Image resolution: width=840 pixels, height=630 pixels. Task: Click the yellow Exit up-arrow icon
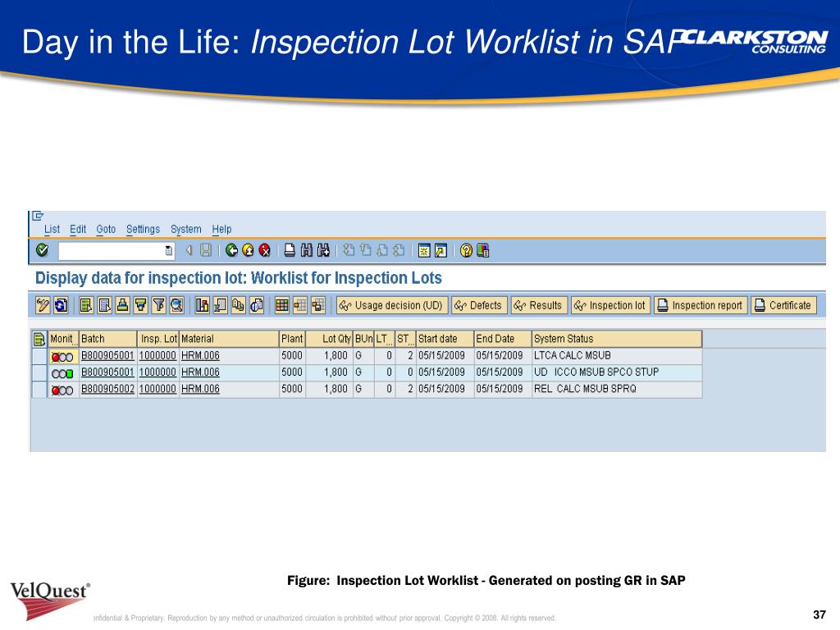coord(248,250)
